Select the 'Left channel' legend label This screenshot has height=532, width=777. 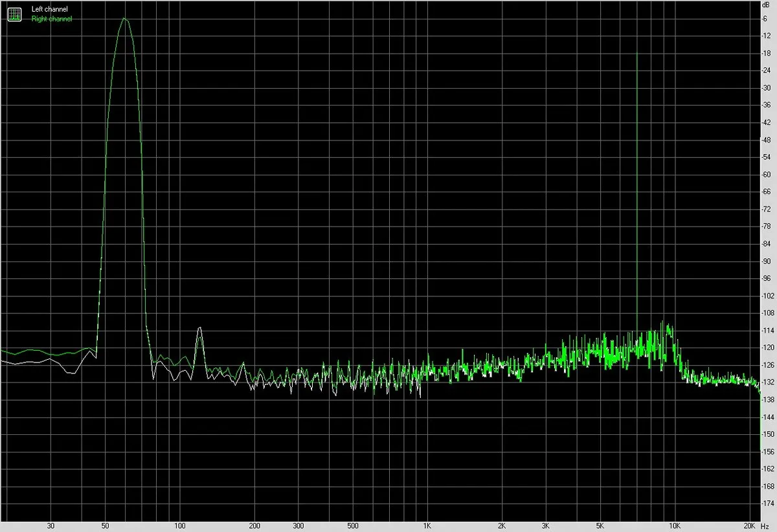pyautogui.click(x=49, y=10)
